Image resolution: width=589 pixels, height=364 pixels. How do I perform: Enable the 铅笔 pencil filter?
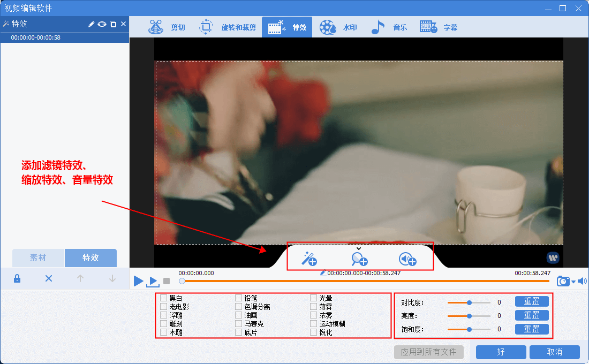point(238,298)
